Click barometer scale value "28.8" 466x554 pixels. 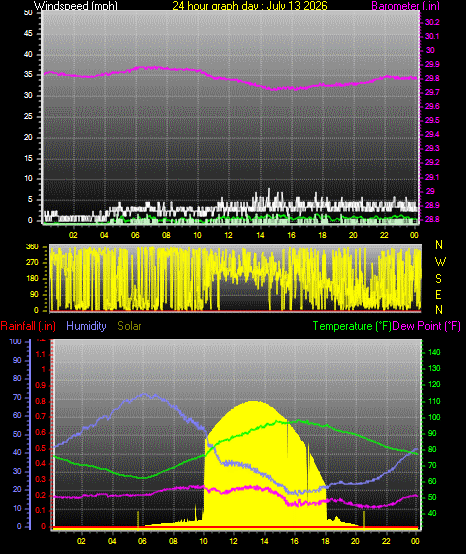click(x=432, y=219)
